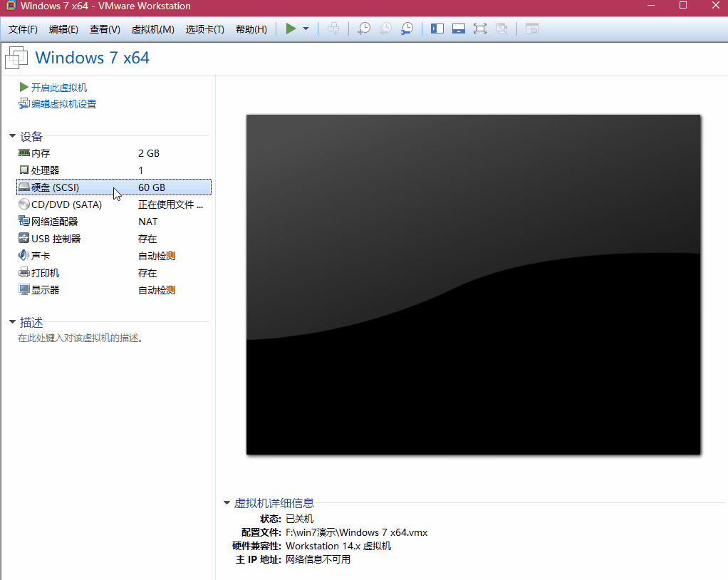Click the green Power On play toolbar icon
The image size is (728, 580).
291,29
